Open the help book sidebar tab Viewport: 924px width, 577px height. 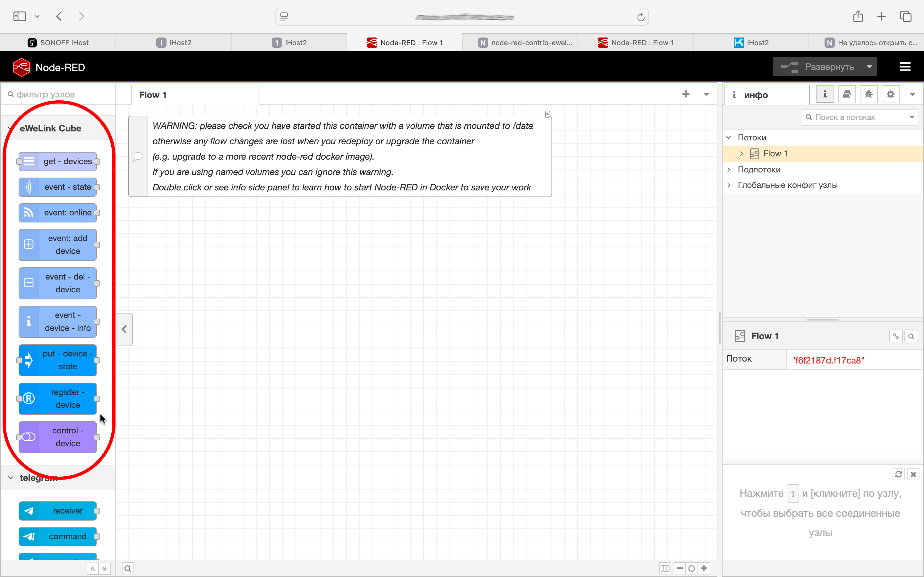tap(846, 94)
